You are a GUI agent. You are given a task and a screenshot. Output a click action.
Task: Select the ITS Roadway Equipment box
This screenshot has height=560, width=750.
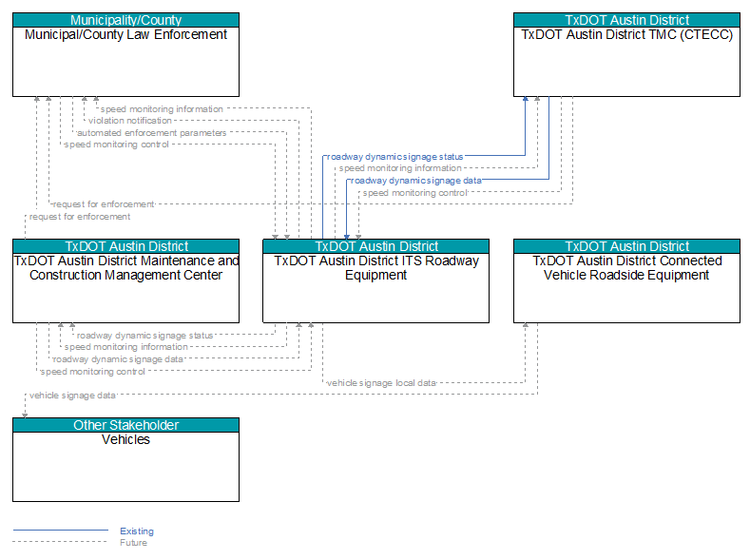coord(376,281)
